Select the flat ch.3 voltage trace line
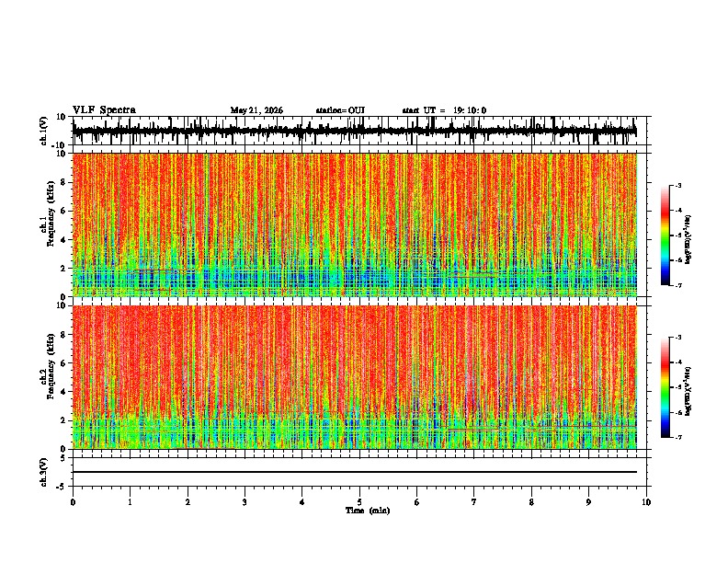 355,472
